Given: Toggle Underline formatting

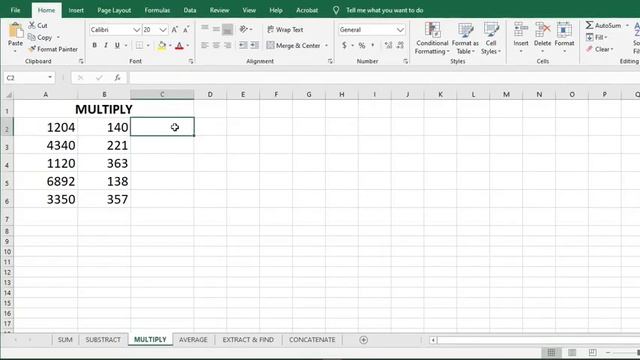Looking at the screenshot, I should [117, 45].
